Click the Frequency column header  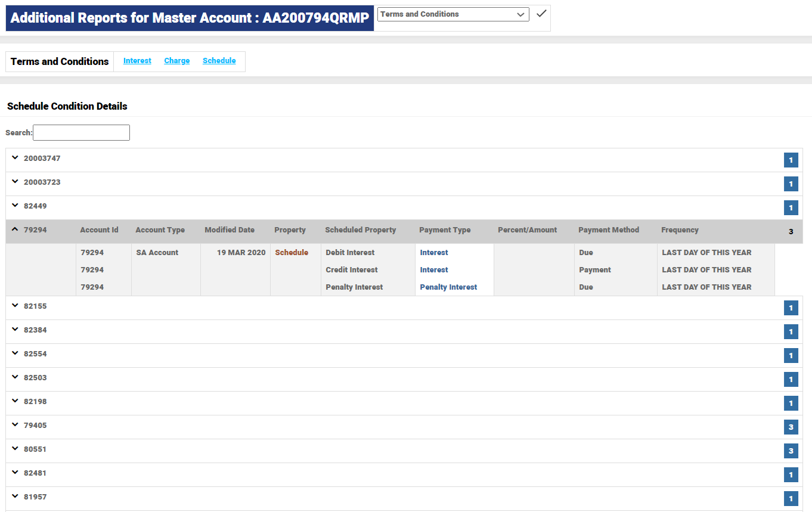(680, 230)
